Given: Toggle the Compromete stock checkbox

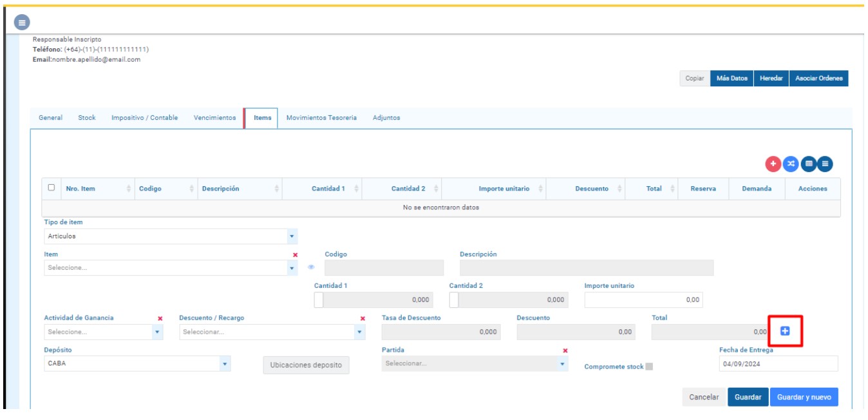Looking at the screenshot, I should [x=649, y=367].
